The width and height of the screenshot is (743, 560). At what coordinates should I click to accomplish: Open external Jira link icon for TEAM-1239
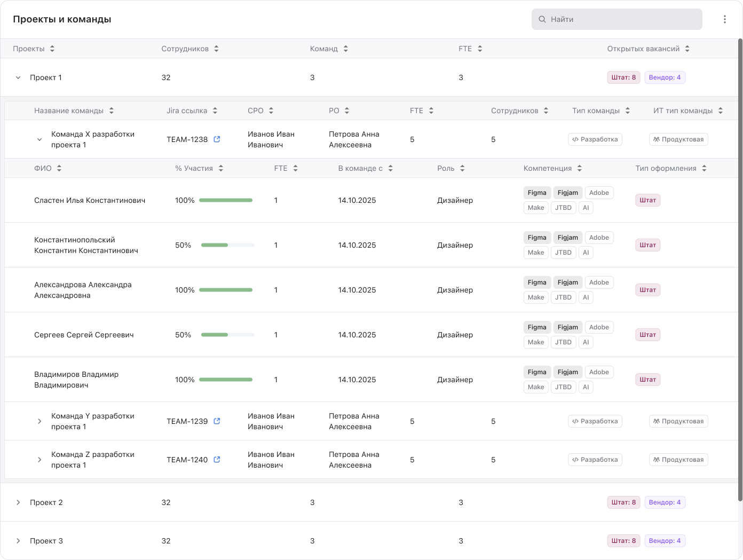217,421
